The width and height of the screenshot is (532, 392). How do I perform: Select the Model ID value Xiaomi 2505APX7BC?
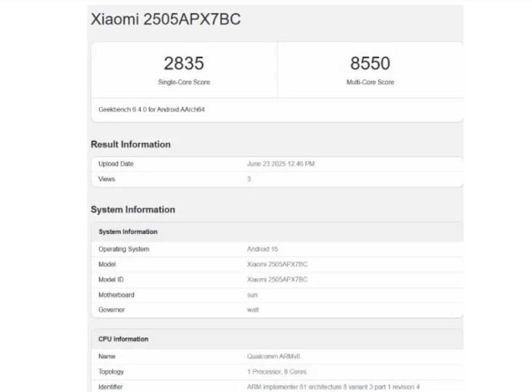coord(277,280)
